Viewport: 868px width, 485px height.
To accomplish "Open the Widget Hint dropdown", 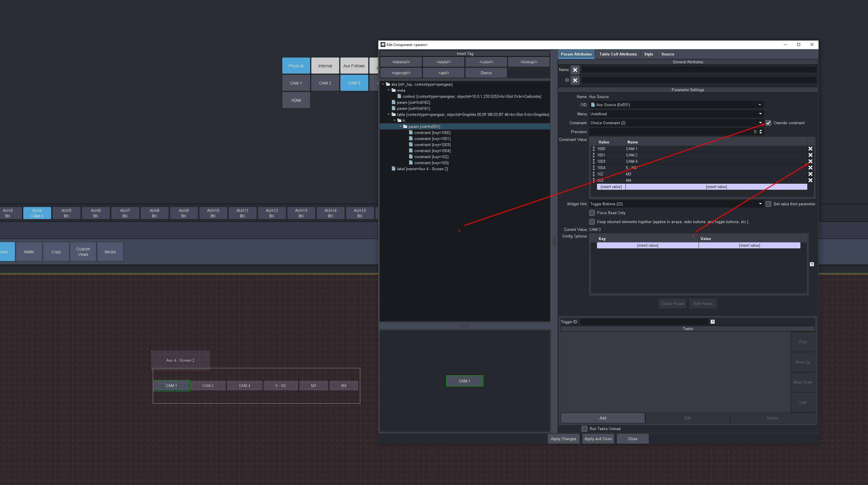I will click(x=760, y=204).
